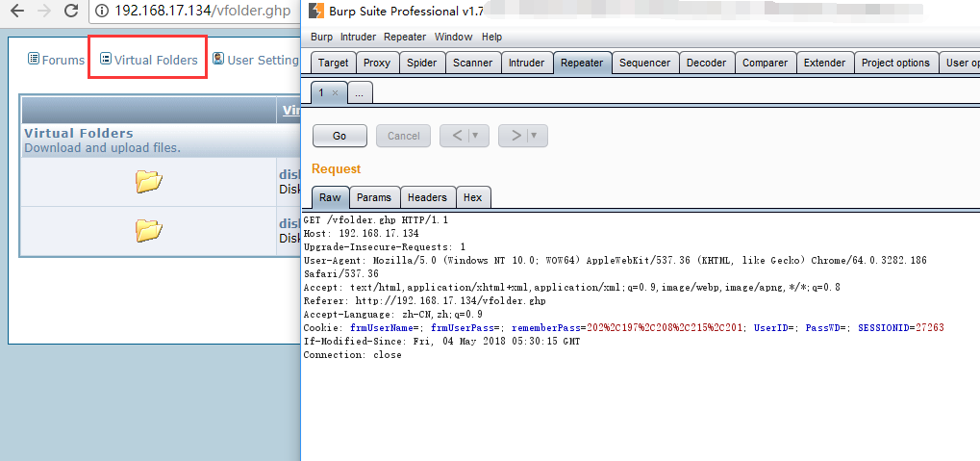
Task: Open the Help menu
Action: pos(491,37)
